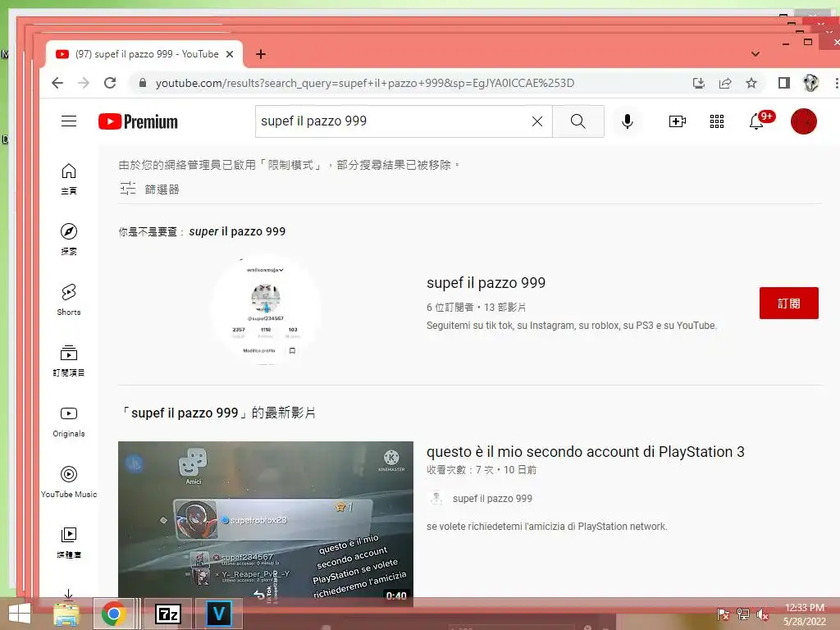Start voice search with the microphone
The height and width of the screenshot is (630, 840).
click(628, 121)
